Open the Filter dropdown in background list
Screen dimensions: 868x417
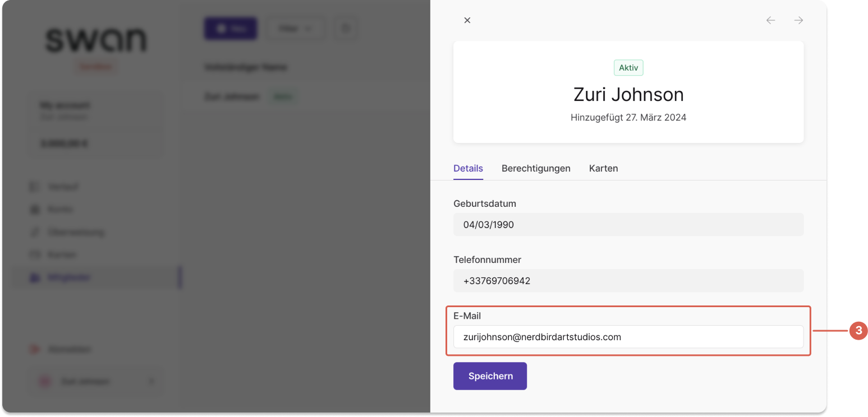(296, 29)
